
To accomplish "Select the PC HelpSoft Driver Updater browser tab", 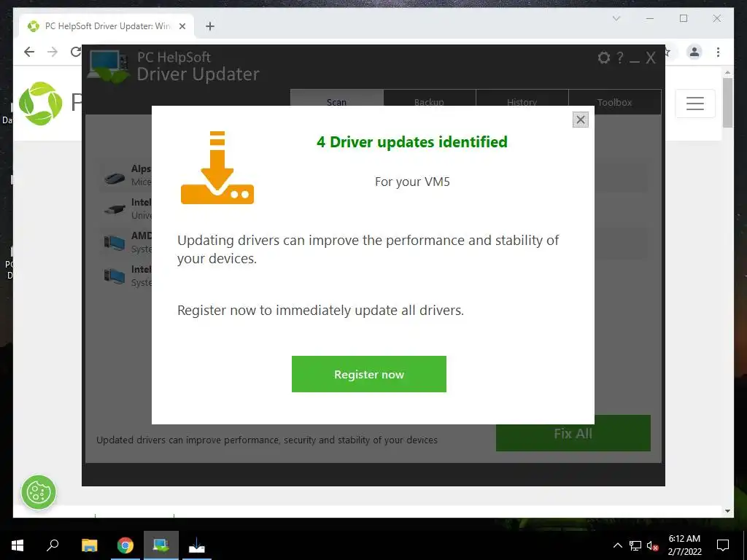I will click(x=107, y=26).
